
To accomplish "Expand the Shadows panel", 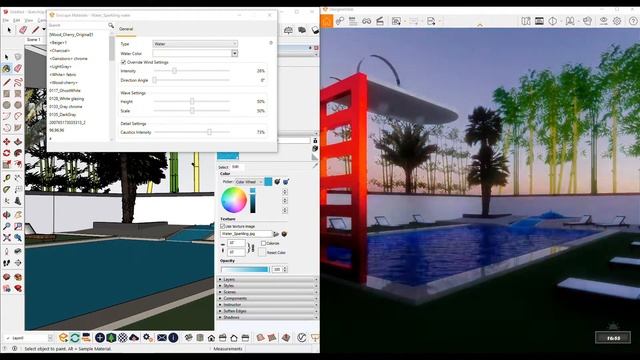I will click(267, 317).
